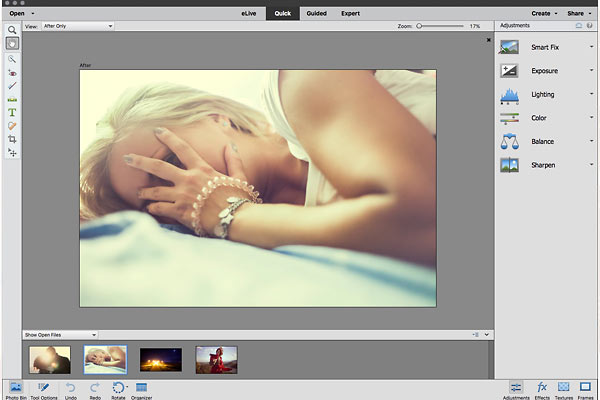
Task: Expand the Exposure adjustment arrow
Action: point(591,70)
